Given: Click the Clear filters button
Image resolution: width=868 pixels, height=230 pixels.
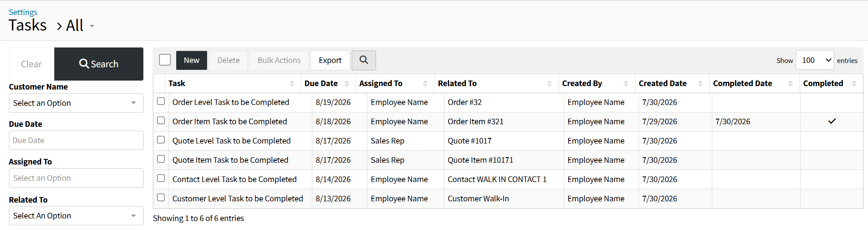Looking at the screenshot, I should (32, 64).
